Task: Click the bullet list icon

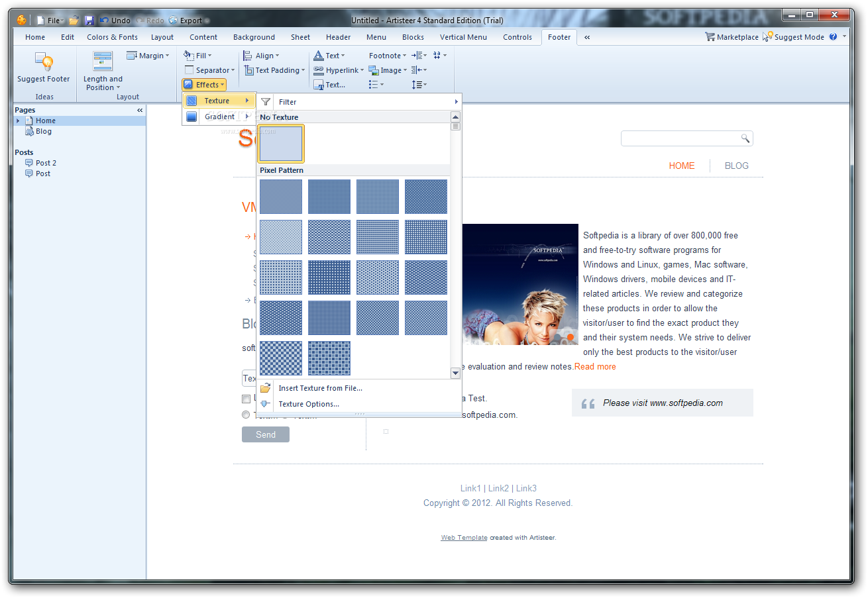Action: point(374,85)
